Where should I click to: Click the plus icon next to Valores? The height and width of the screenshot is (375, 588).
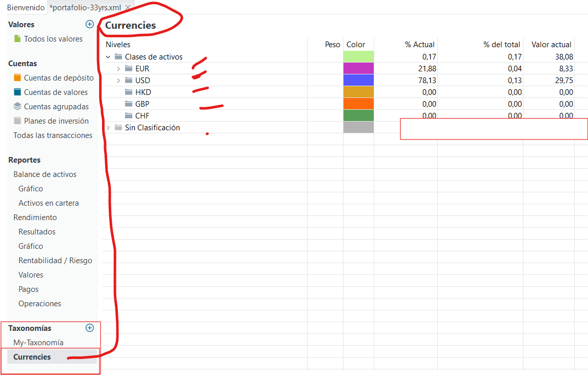pyautogui.click(x=90, y=24)
